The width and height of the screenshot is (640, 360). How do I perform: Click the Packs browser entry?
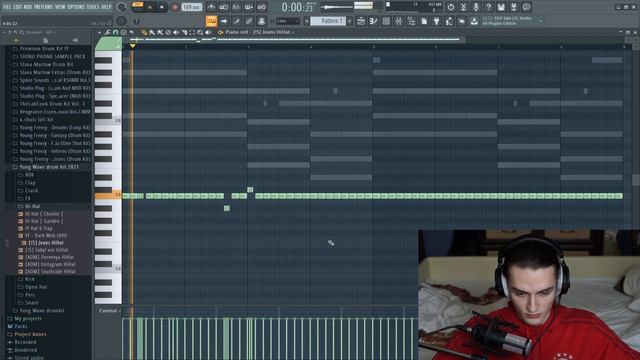21,327
